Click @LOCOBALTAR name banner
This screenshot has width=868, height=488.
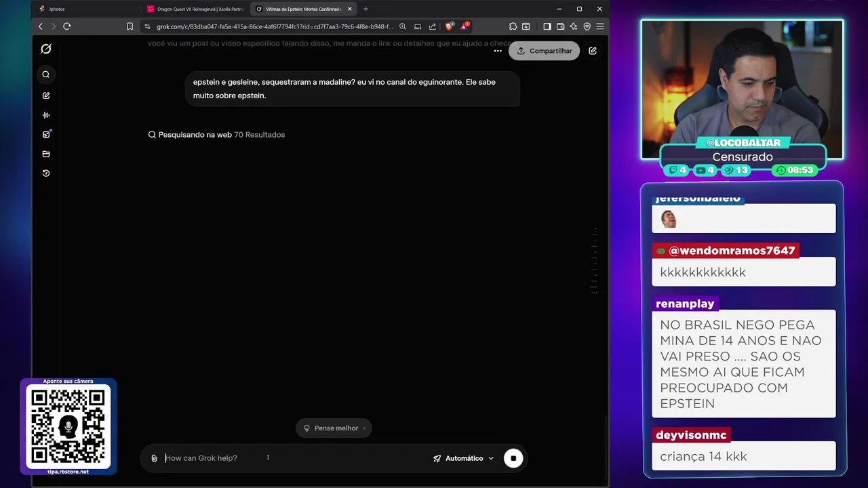click(x=743, y=143)
